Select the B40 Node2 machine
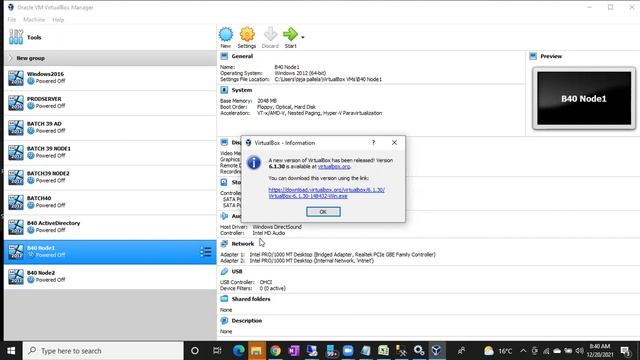This screenshot has width=640, height=360. (x=110, y=276)
